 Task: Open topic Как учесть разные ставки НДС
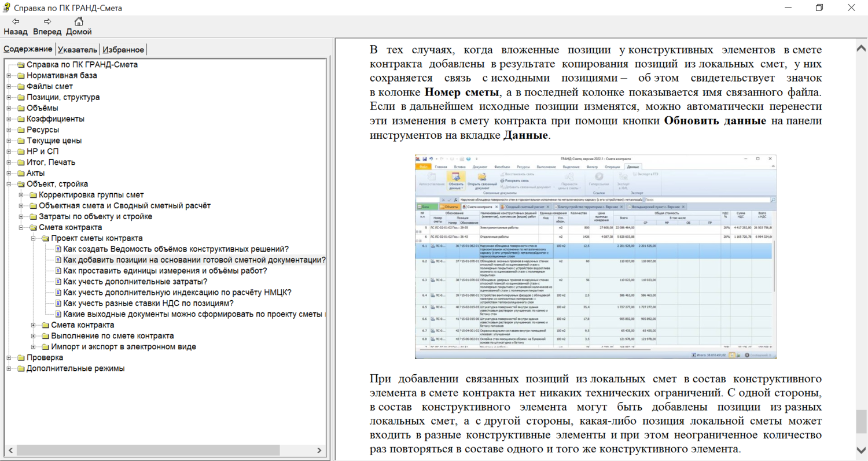(148, 303)
